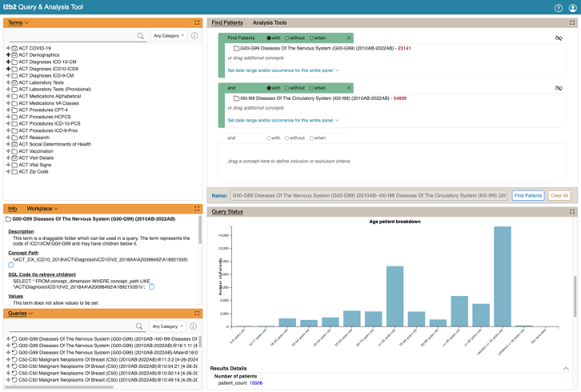This screenshot has width=581, height=392.
Task: Expand date range options for Nervous System panel
Action: [282, 70]
